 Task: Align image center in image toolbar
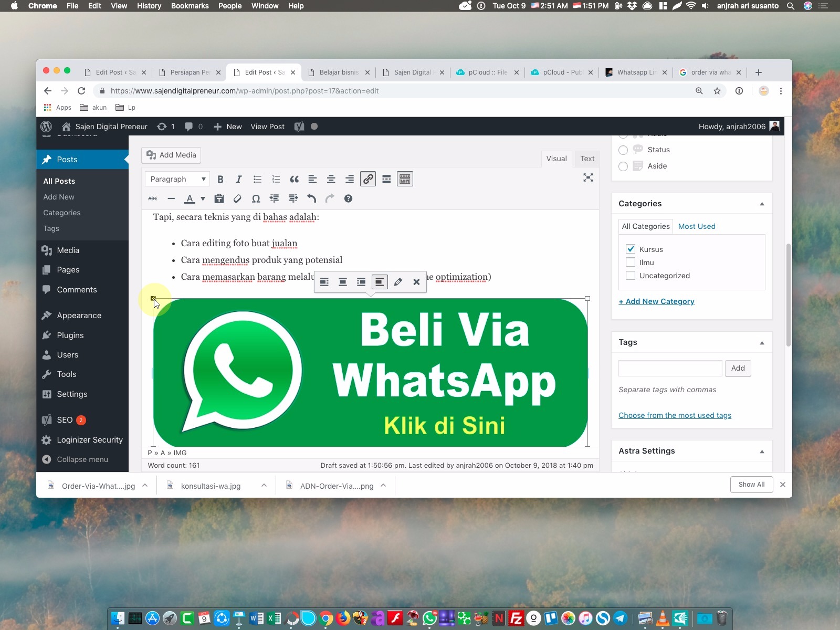343,282
